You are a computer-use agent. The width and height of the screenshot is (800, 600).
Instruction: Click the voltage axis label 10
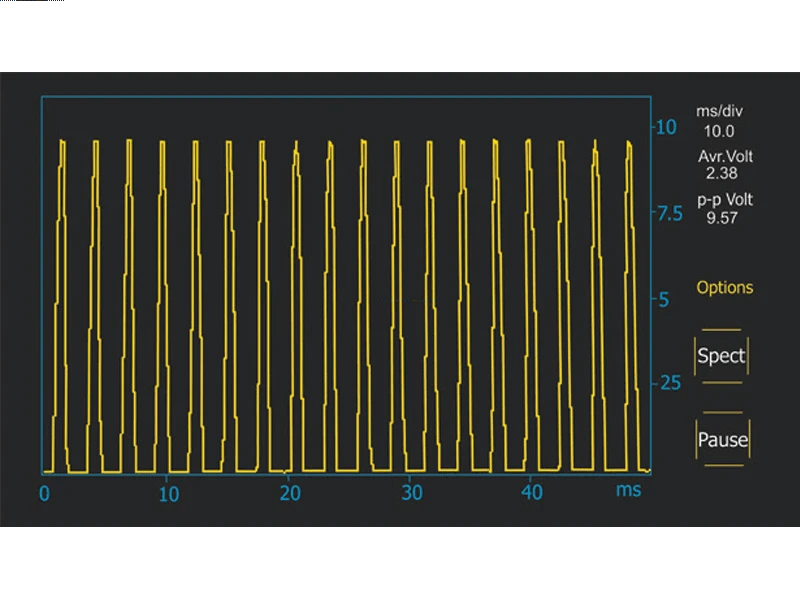tap(666, 128)
